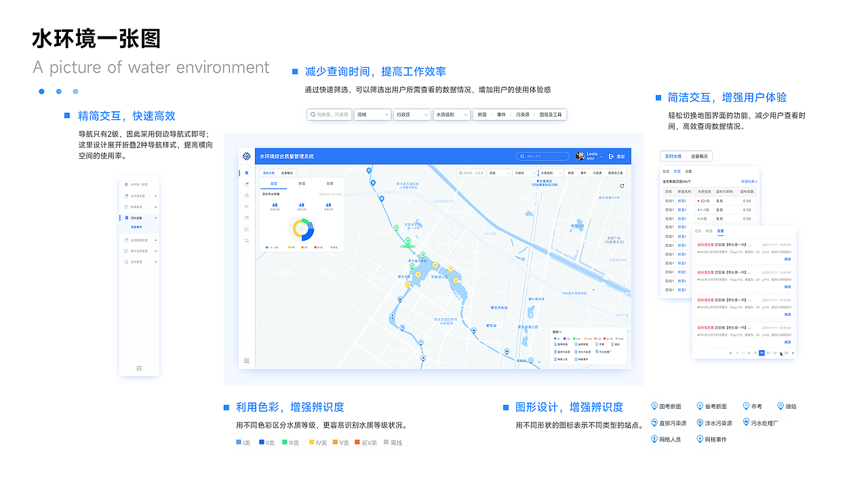Select the 国考断面 marker icon in map legend
Image resolution: width=868 pixels, height=489 pixels.
pos(654,406)
